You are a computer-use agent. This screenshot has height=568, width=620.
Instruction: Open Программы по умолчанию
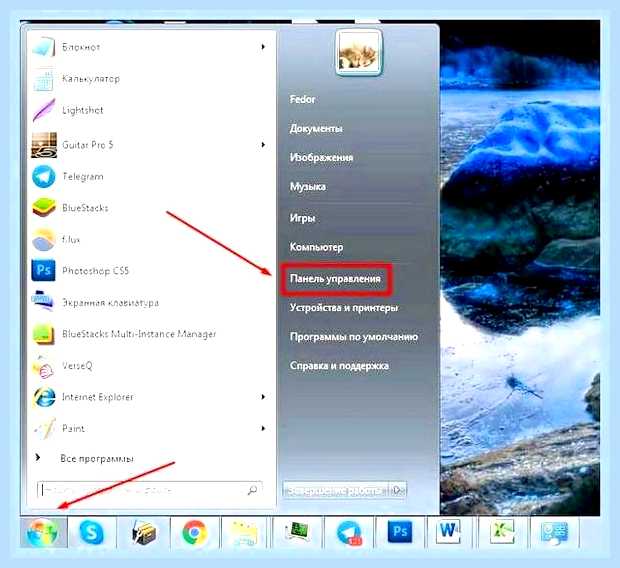(x=354, y=337)
